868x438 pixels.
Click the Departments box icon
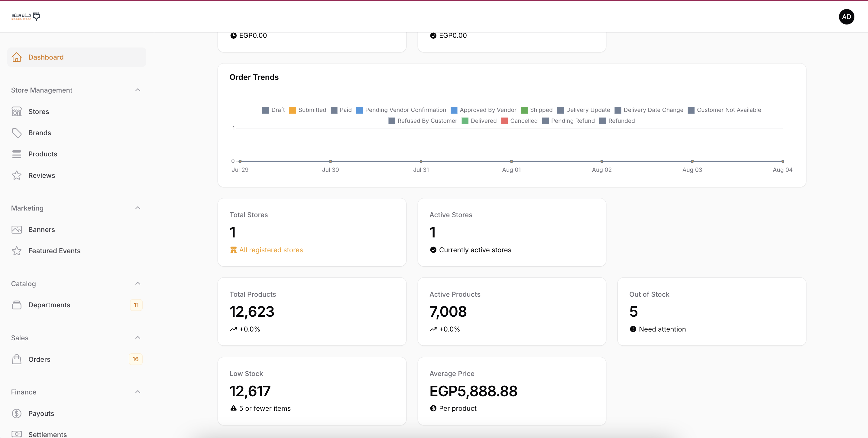point(17,305)
